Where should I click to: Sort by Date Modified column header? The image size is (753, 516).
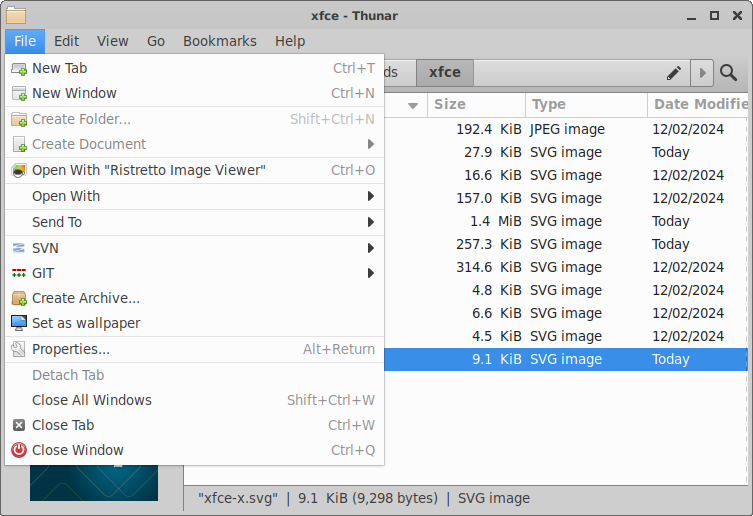(x=698, y=105)
